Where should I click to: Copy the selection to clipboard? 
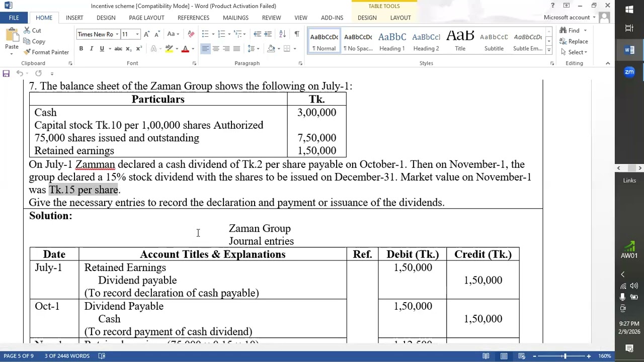point(34,41)
